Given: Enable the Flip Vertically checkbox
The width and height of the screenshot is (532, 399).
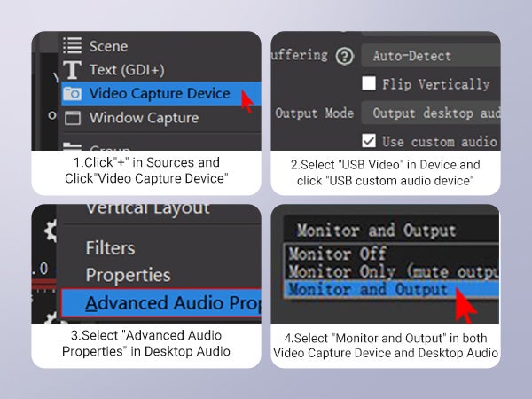Looking at the screenshot, I should coord(369,83).
